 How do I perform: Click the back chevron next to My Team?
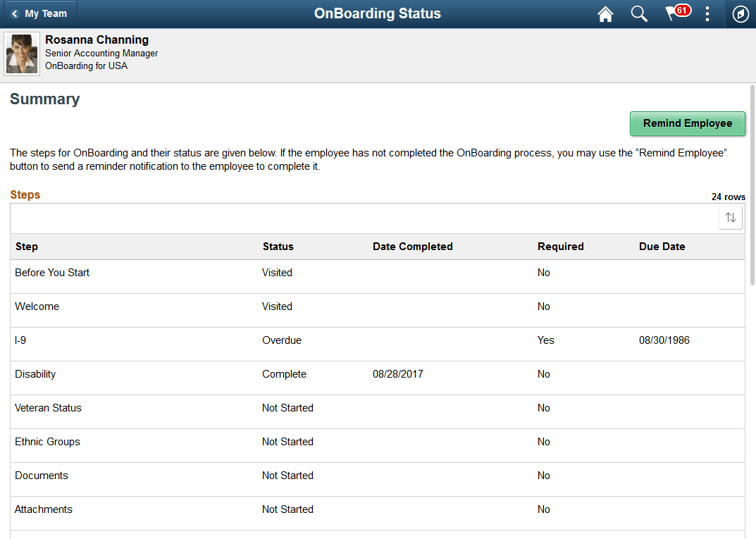point(16,13)
